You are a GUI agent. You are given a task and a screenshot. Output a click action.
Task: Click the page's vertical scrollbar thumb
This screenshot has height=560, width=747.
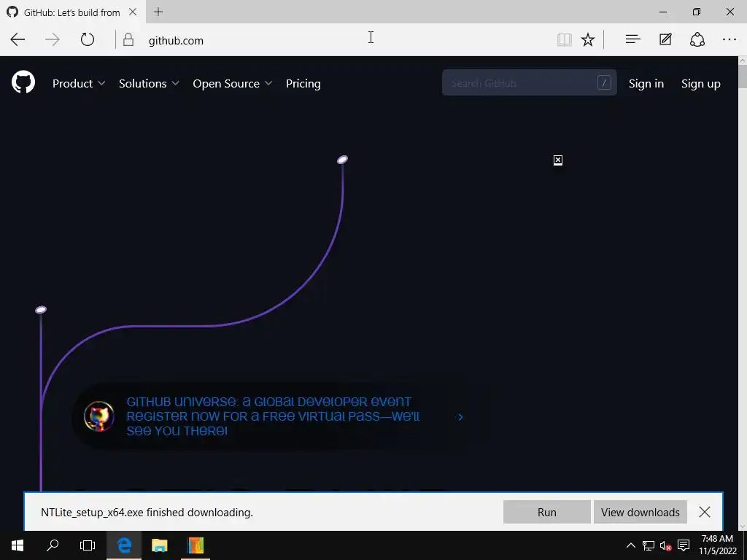pyautogui.click(x=742, y=76)
